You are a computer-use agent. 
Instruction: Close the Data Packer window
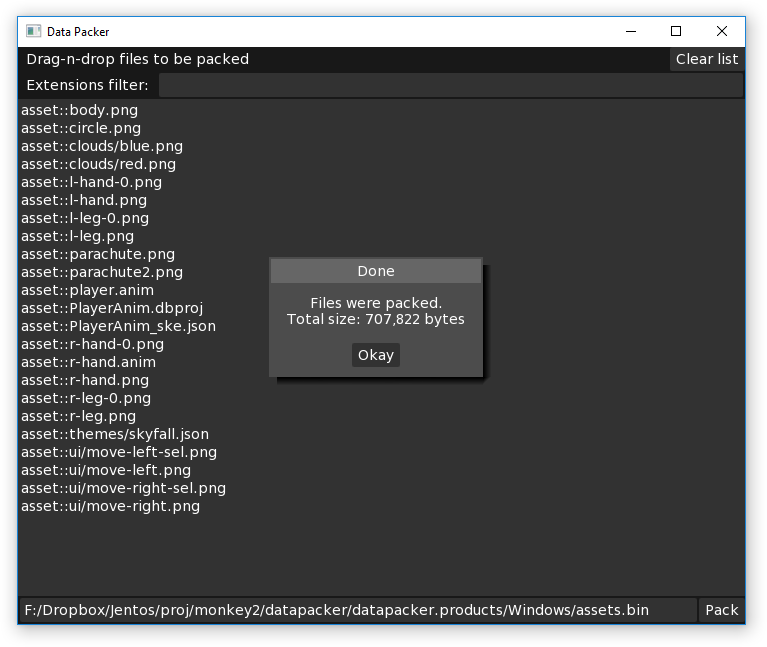(722, 32)
